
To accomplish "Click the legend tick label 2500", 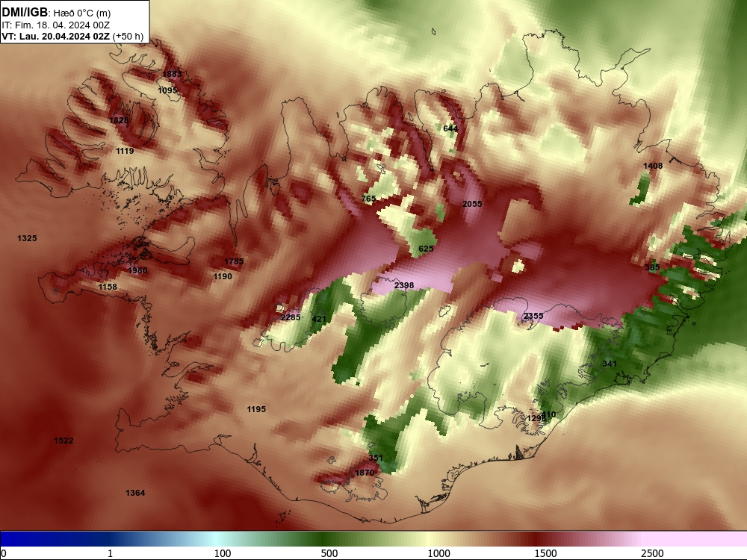I will (x=652, y=553).
